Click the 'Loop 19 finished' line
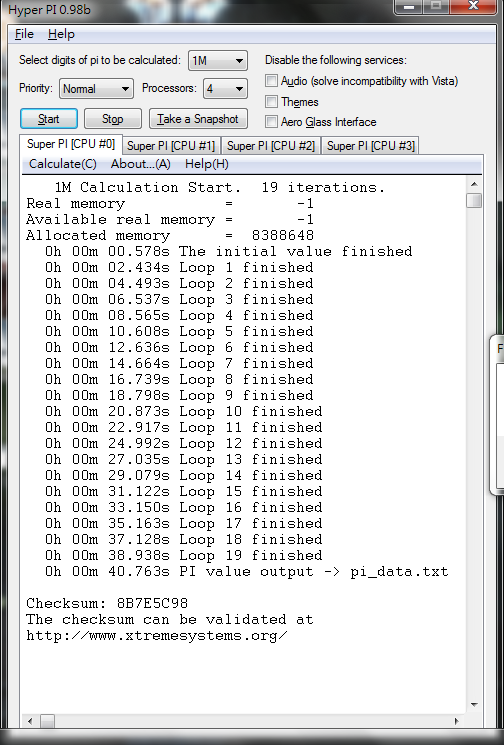The height and width of the screenshot is (745, 504). click(183, 555)
